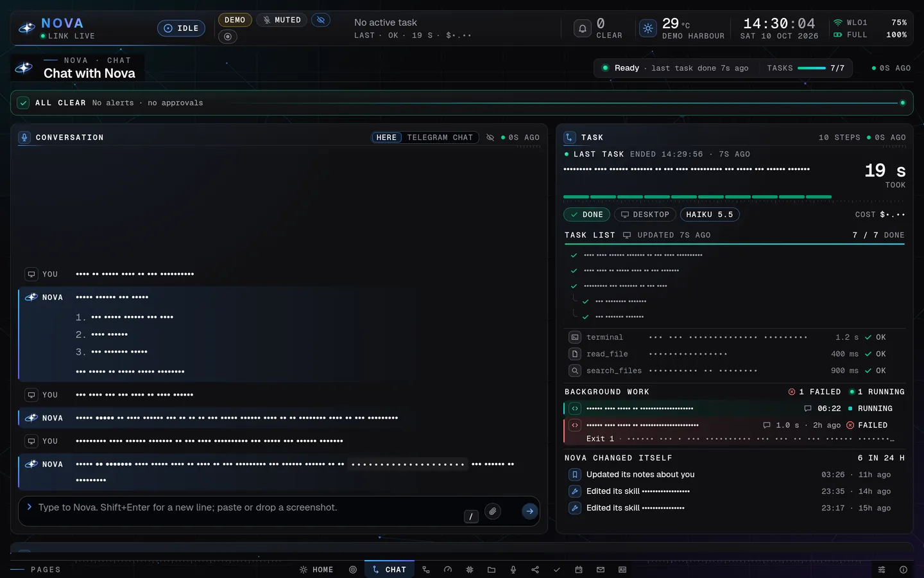Open the folder page icon in the bottom bar
Image resolution: width=924 pixels, height=578 pixels.
[x=492, y=570]
